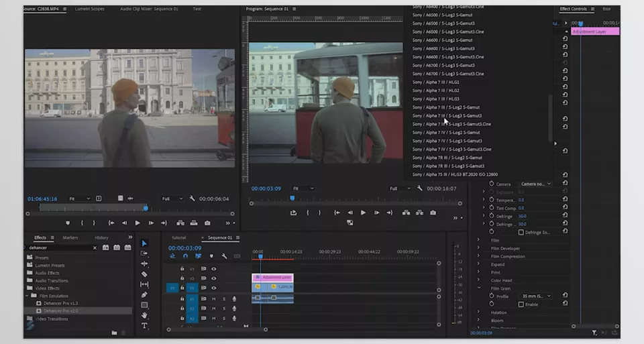The width and height of the screenshot is (644, 344).
Task: Solo audio track A2
Action: (224, 308)
